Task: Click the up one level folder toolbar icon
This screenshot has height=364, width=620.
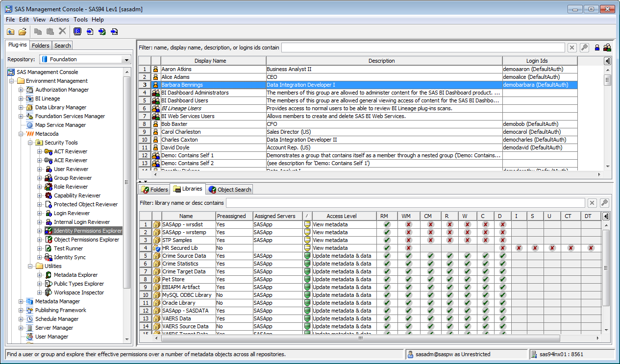Action: (x=10, y=31)
